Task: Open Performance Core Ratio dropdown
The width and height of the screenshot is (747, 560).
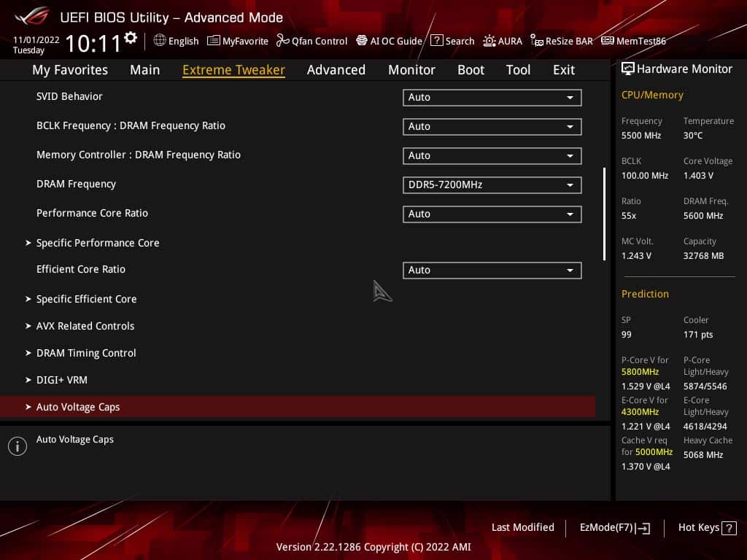Action: (x=492, y=214)
